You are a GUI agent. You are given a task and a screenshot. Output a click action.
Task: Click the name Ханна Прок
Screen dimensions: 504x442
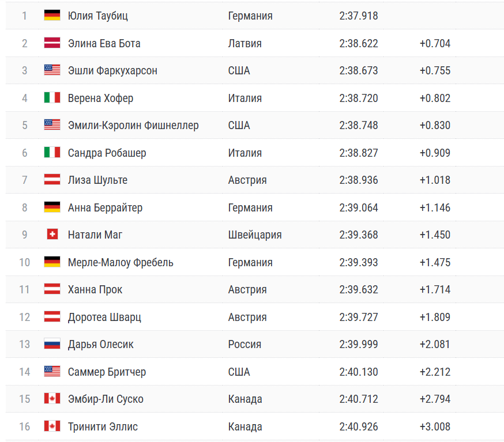tap(95, 289)
